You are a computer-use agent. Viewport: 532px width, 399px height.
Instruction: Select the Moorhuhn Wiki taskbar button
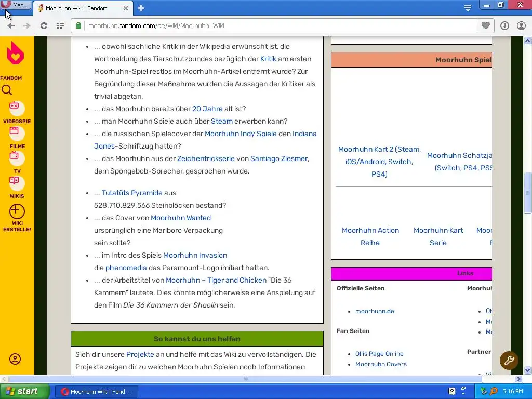click(x=96, y=392)
